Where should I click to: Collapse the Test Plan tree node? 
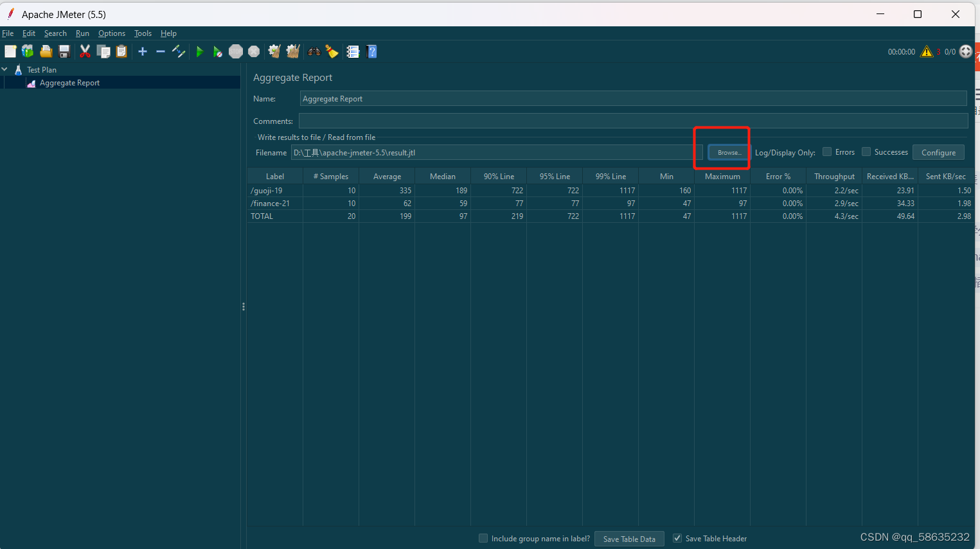4,69
